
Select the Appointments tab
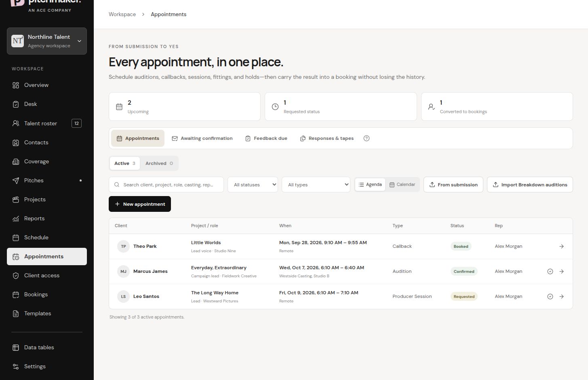click(138, 138)
